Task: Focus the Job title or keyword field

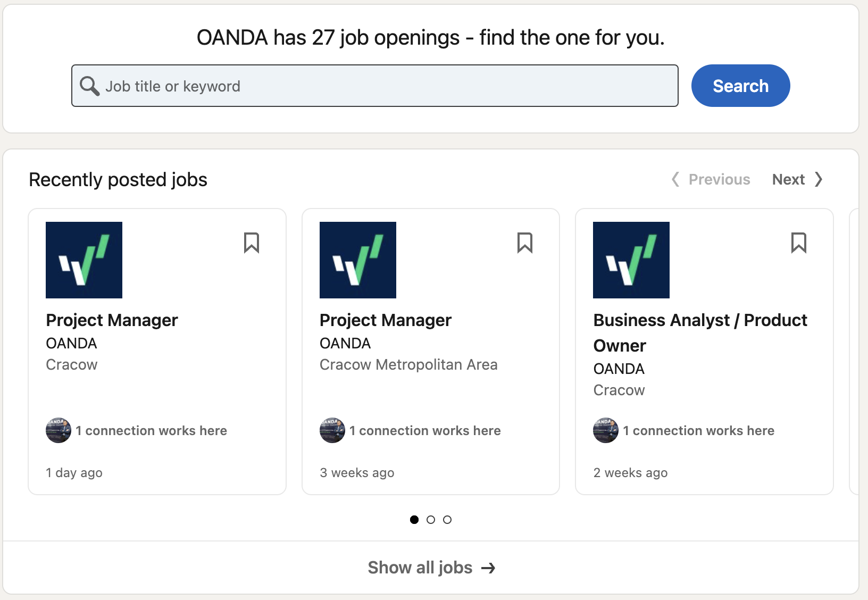Action: click(375, 86)
